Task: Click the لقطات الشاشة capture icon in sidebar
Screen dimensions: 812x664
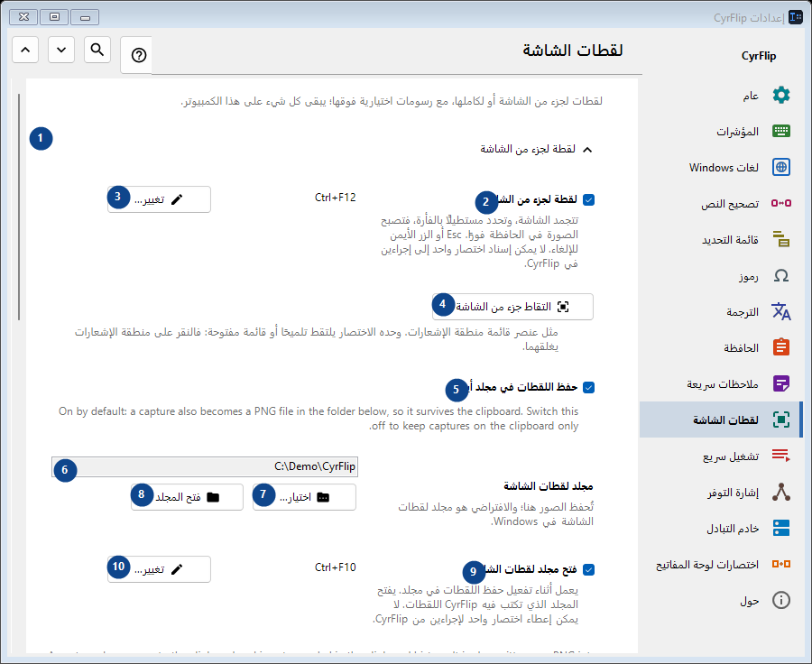Action: pos(781,420)
